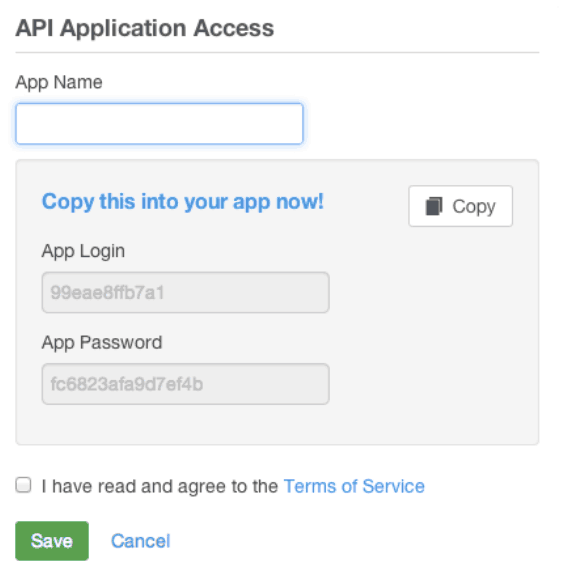Click the divider line under the title
The height and width of the screenshot is (576, 575).
(x=277, y=53)
